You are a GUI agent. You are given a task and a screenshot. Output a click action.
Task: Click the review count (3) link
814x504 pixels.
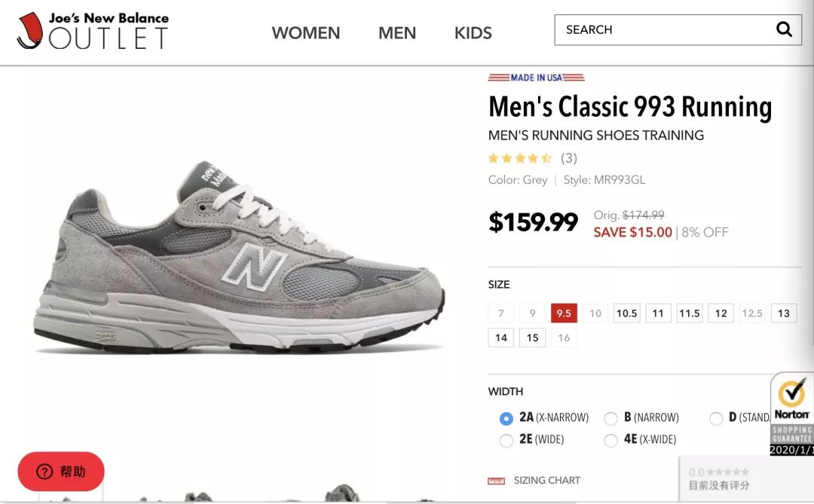pos(569,158)
